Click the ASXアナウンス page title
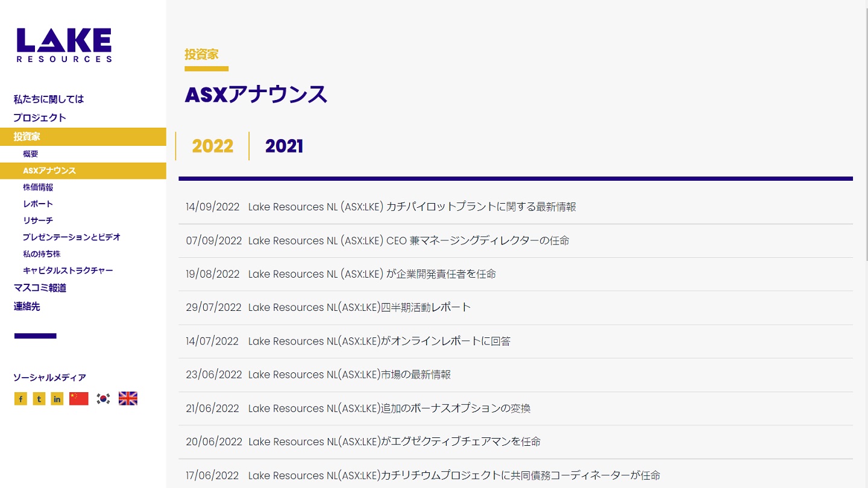Image resolution: width=868 pixels, height=488 pixels. pos(256,95)
